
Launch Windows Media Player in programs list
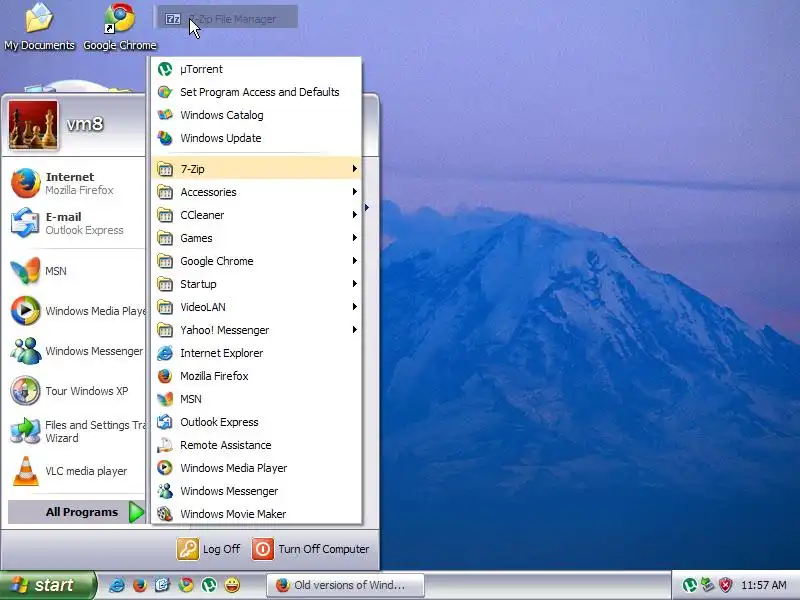click(257, 468)
